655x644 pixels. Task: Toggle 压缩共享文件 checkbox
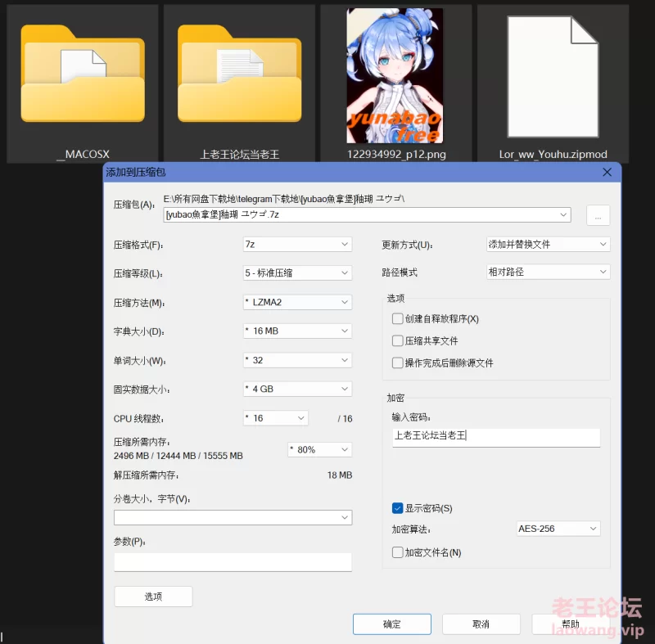(x=398, y=340)
